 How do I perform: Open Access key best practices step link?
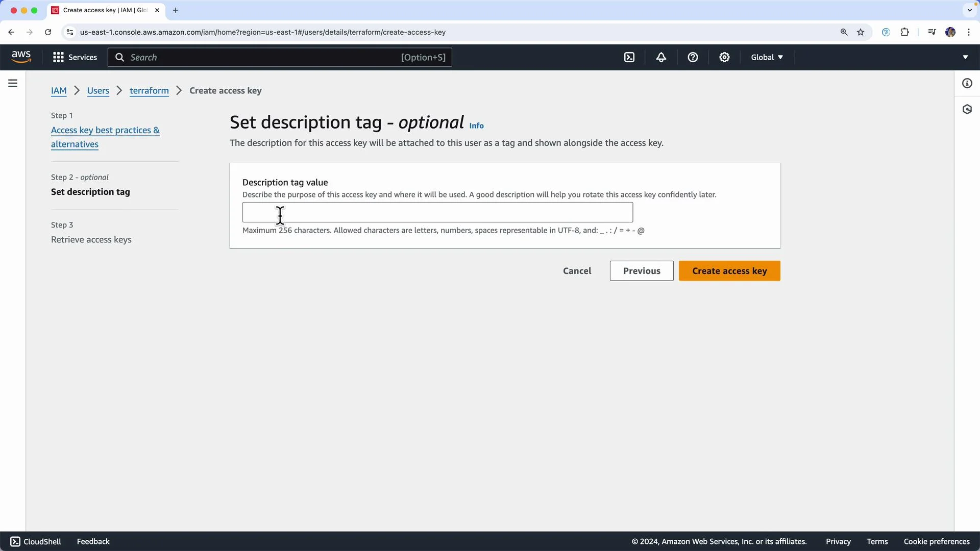tap(105, 137)
